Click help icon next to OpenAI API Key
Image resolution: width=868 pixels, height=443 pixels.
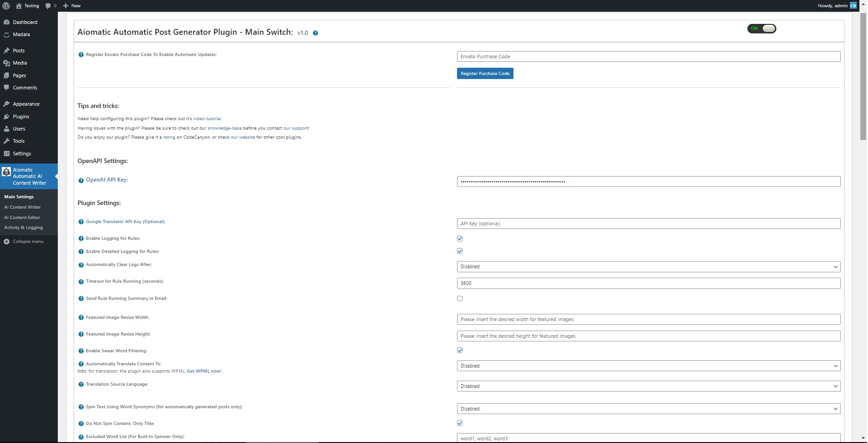(x=81, y=180)
